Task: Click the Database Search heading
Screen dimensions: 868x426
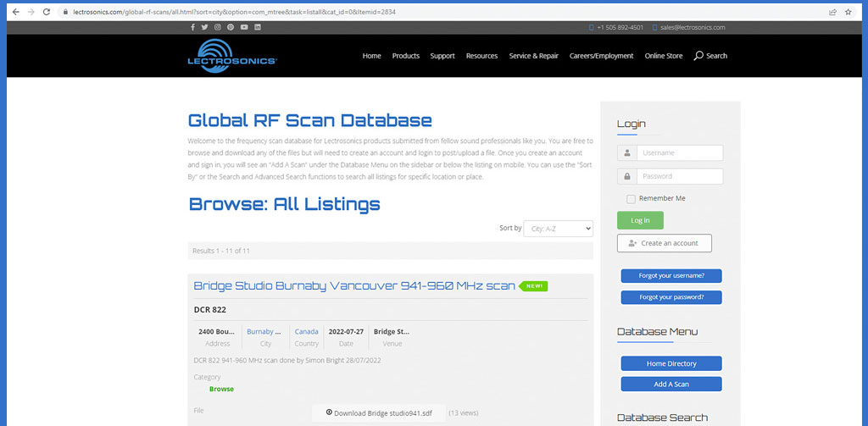Action: click(x=662, y=418)
